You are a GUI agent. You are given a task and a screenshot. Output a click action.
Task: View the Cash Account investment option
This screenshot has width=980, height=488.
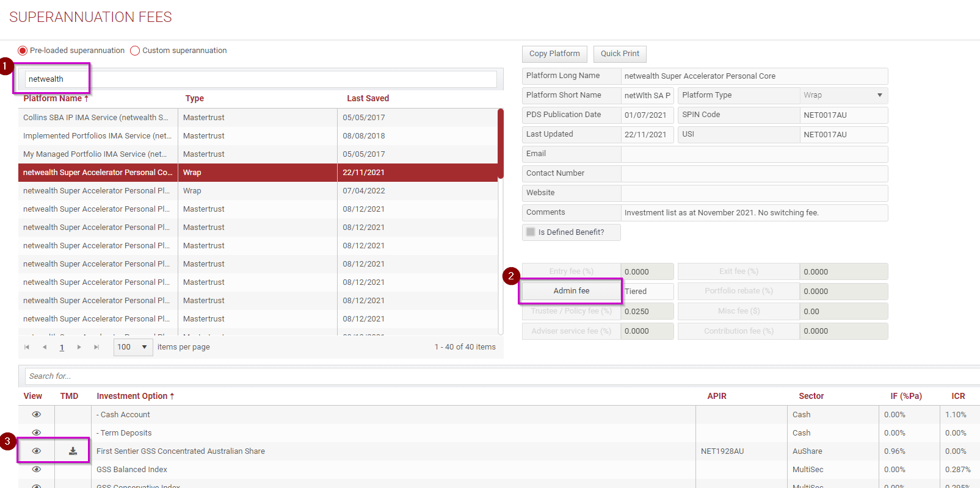pyautogui.click(x=37, y=415)
